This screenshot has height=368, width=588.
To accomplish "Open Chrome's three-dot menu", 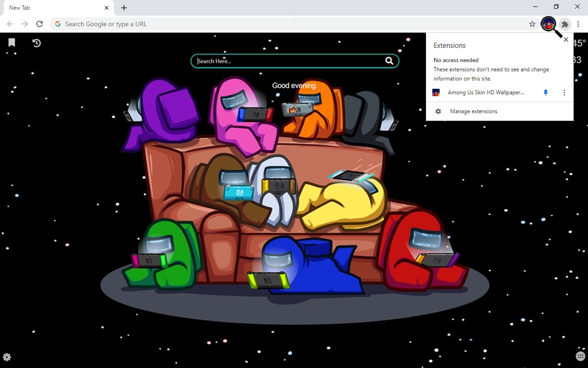I will pyautogui.click(x=578, y=24).
